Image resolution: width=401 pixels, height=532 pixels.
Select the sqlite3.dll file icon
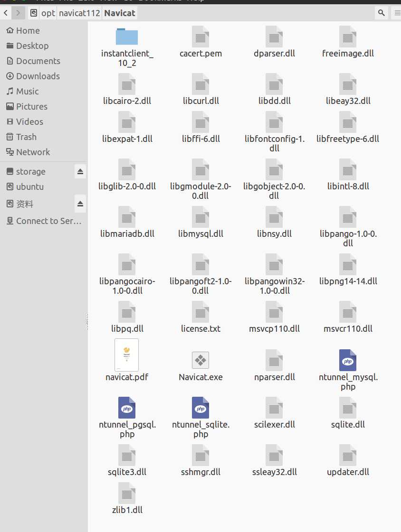pos(127,455)
